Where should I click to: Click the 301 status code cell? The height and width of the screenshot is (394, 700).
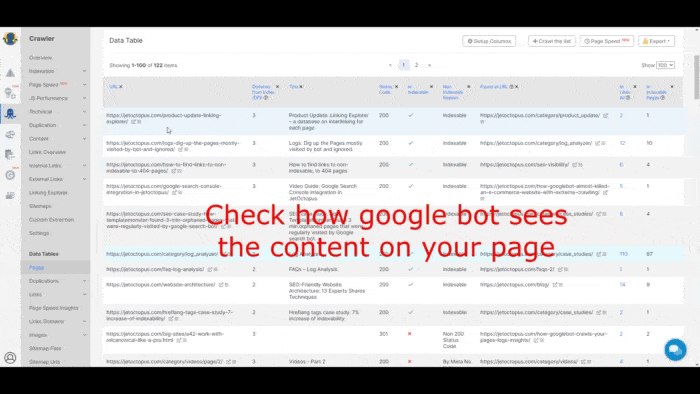(383, 334)
